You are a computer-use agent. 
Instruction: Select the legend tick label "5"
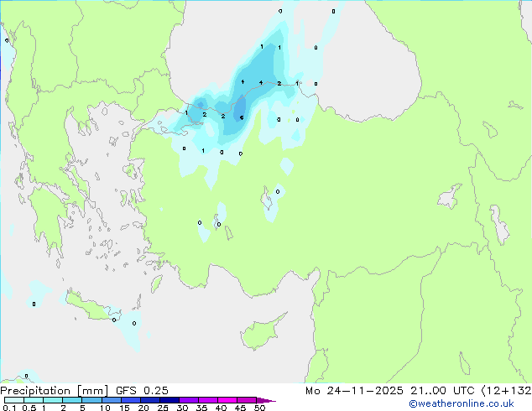[x=82, y=408]
